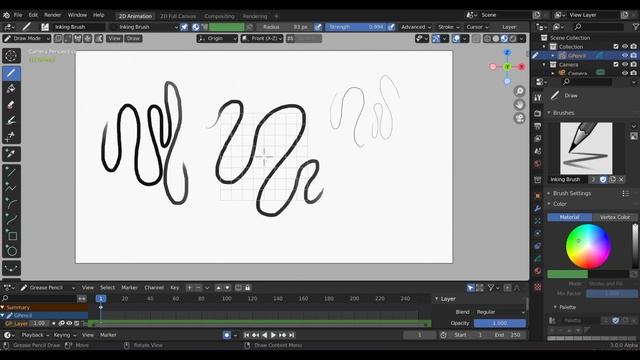
Task: Open the Render properties tab icon
Action: pyautogui.click(x=538, y=113)
